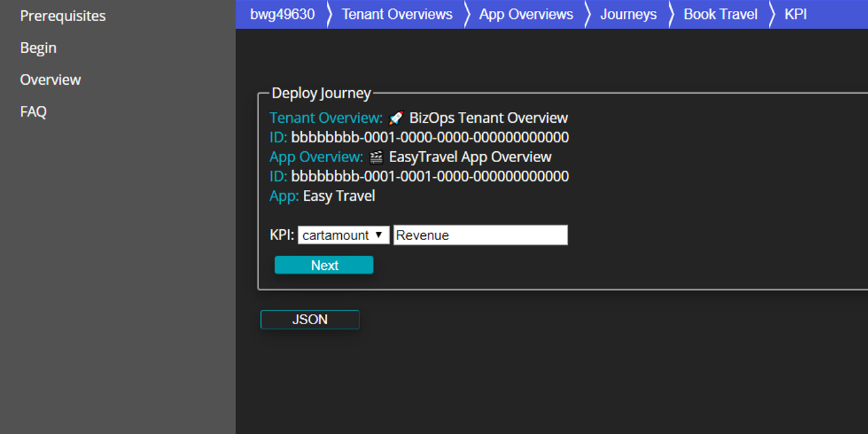Select the KPI breadcrumb
The height and width of the screenshot is (434, 868).
click(795, 14)
